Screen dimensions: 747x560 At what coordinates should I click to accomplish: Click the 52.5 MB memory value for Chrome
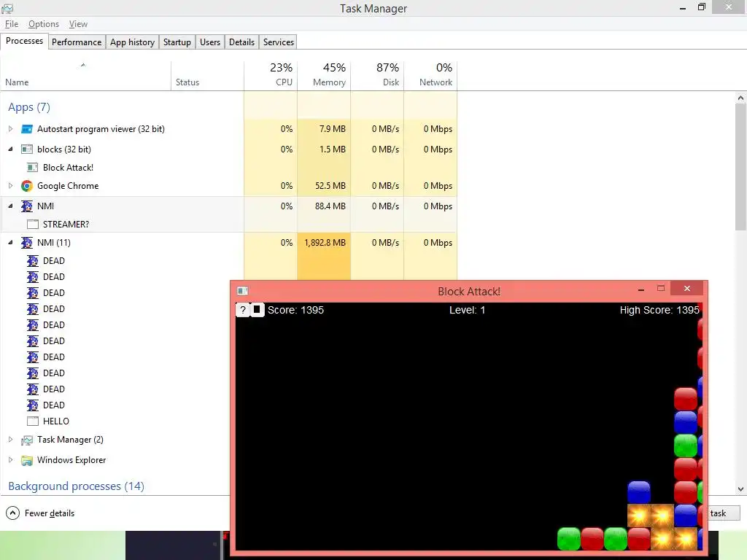click(x=330, y=186)
